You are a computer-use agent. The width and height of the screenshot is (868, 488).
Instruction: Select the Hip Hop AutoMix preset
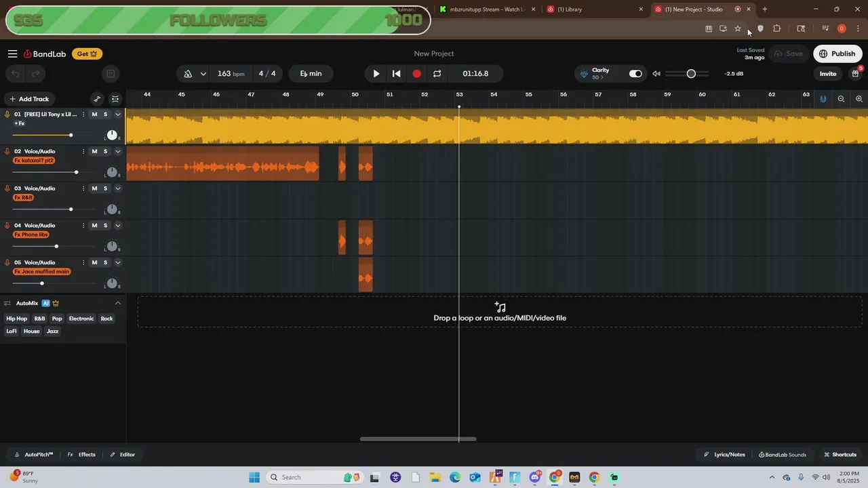(x=17, y=319)
